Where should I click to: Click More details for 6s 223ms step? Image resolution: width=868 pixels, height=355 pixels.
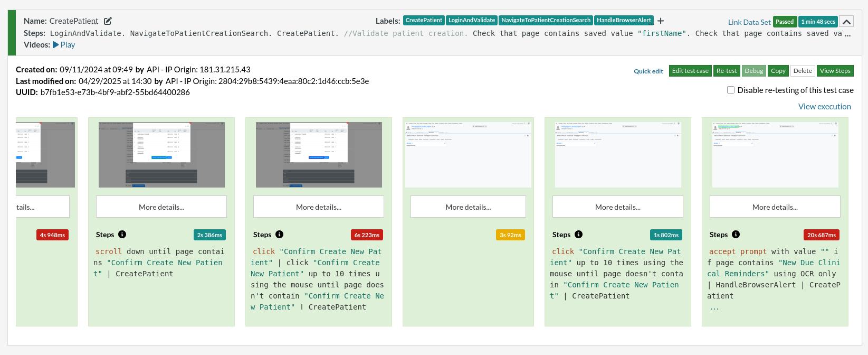tap(319, 207)
